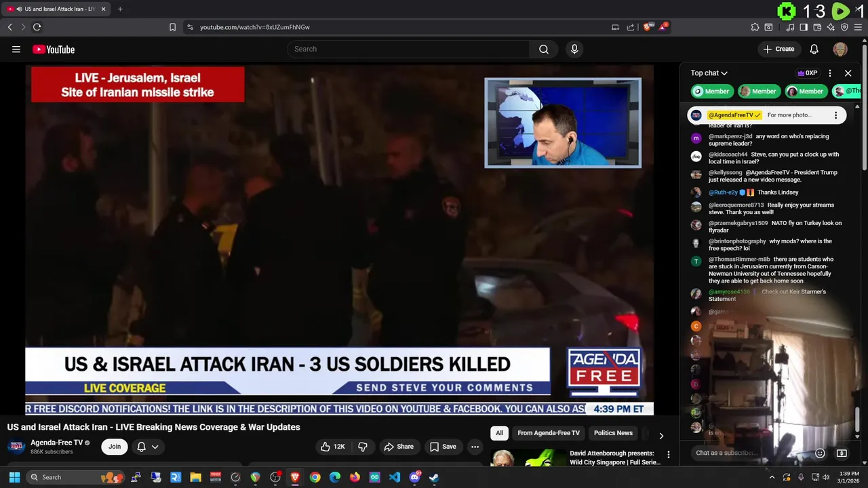This screenshot has height=488, width=868.
Task: Open emoji picker in chat box
Action: 820,453
